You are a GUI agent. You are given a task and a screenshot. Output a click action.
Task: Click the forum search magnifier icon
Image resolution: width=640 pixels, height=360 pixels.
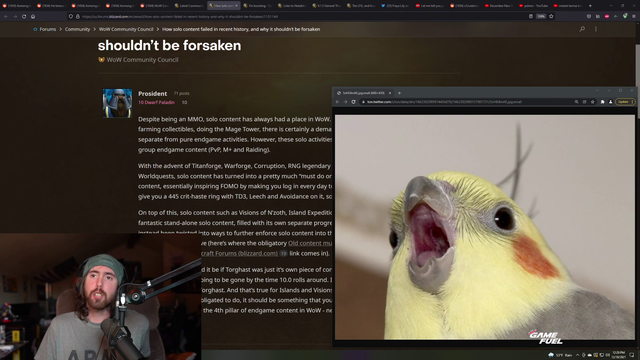(582, 29)
